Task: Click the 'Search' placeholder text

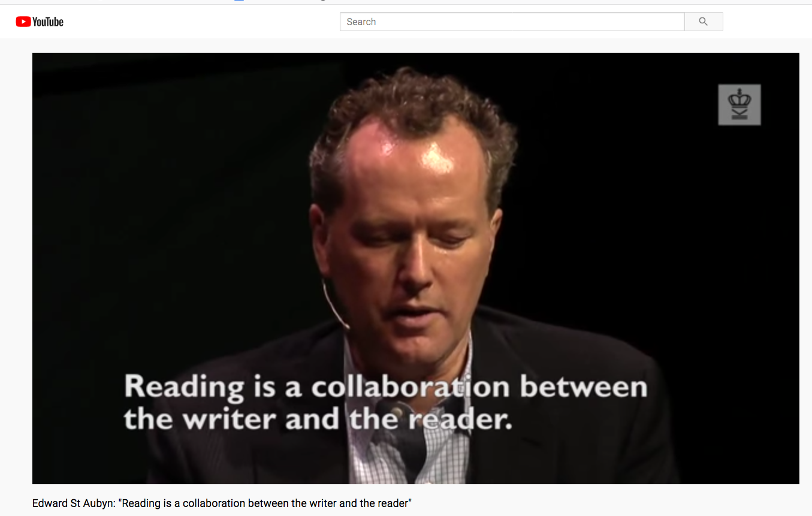Action: point(361,22)
